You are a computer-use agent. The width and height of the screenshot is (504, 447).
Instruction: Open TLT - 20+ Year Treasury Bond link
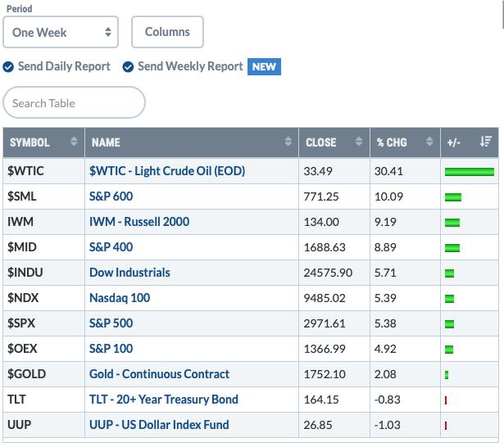[164, 400]
